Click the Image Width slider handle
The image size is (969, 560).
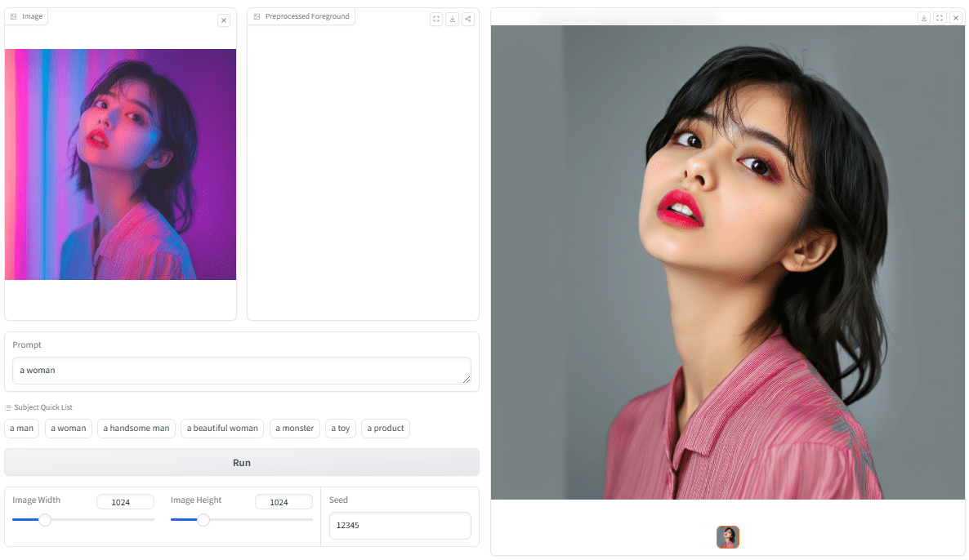tap(44, 520)
